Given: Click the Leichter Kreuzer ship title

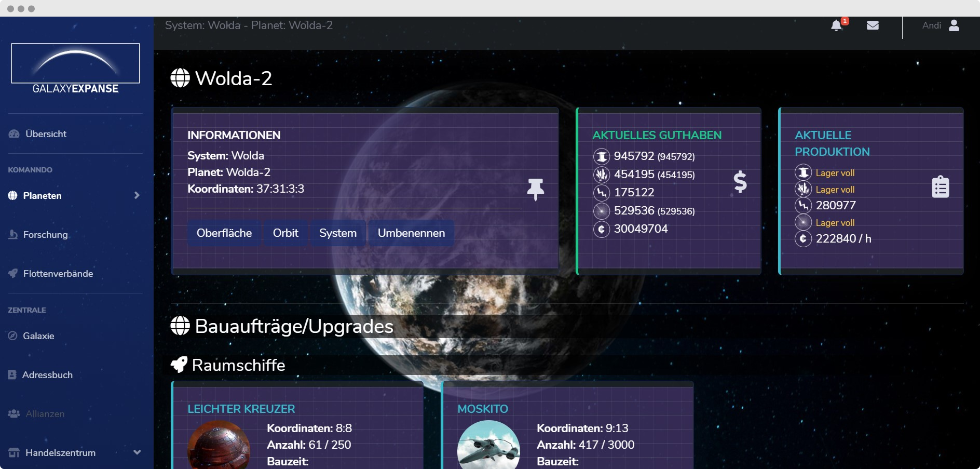Looking at the screenshot, I should pyautogui.click(x=241, y=409).
